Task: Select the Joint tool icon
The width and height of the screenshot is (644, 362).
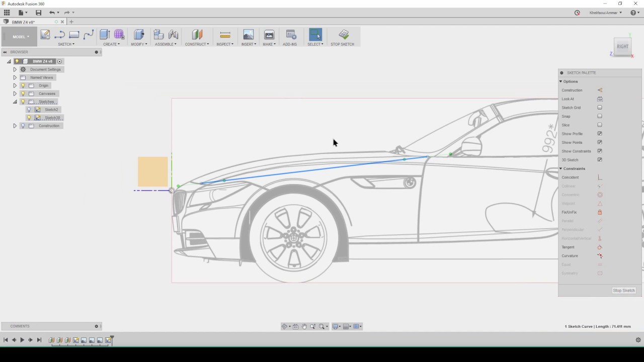Action: coord(173,35)
